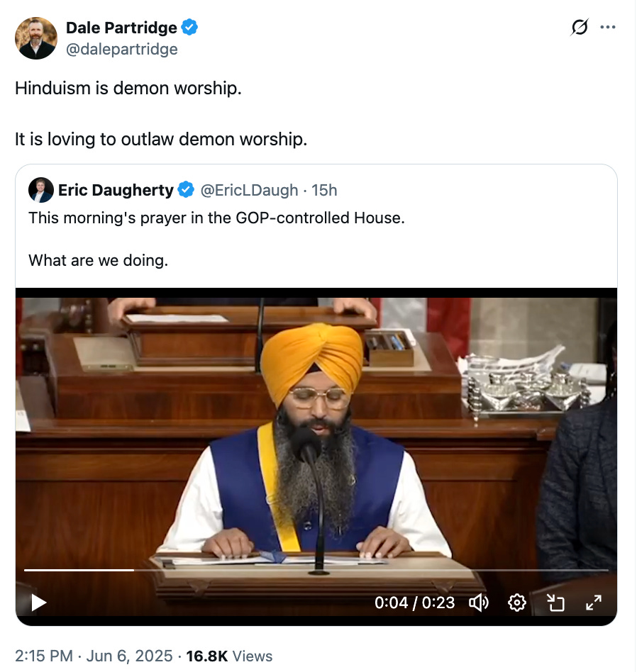The width and height of the screenshot is (637, 672).
Task: Click the @EricLDaugh handle
Action: [x=249, y=190]
